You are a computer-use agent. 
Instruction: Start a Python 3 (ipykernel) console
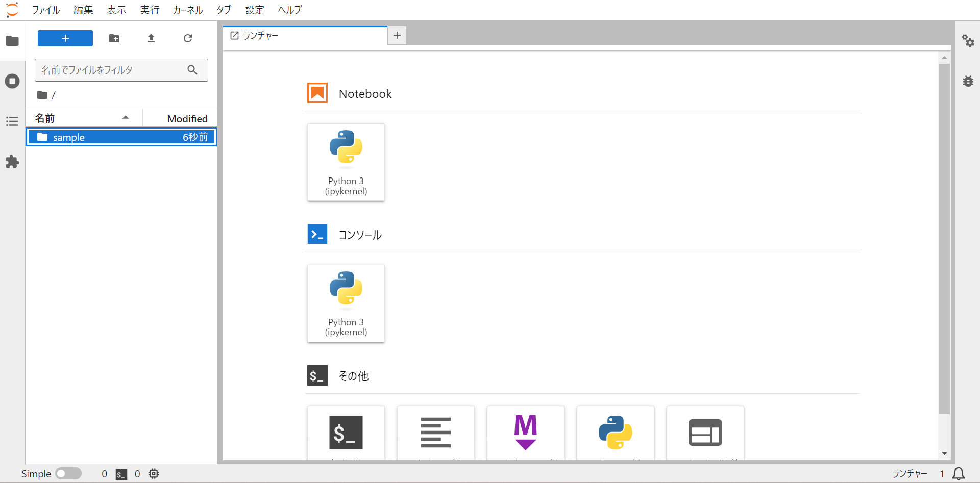[x=346, y=303]
